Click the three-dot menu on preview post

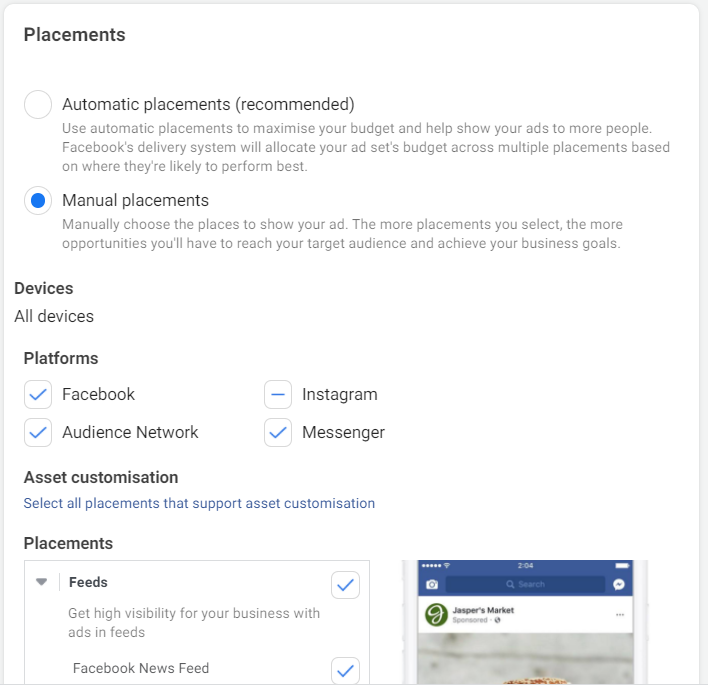(620, 615)
